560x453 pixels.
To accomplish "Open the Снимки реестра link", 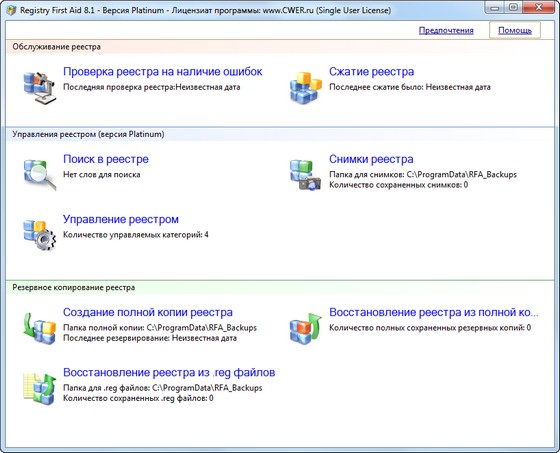I will point(371,159).
